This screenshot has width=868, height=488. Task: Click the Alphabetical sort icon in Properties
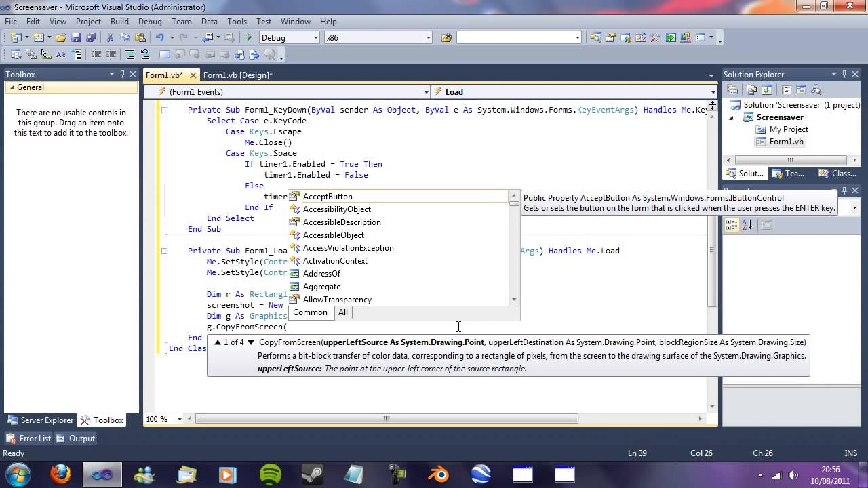pos(747,225)
